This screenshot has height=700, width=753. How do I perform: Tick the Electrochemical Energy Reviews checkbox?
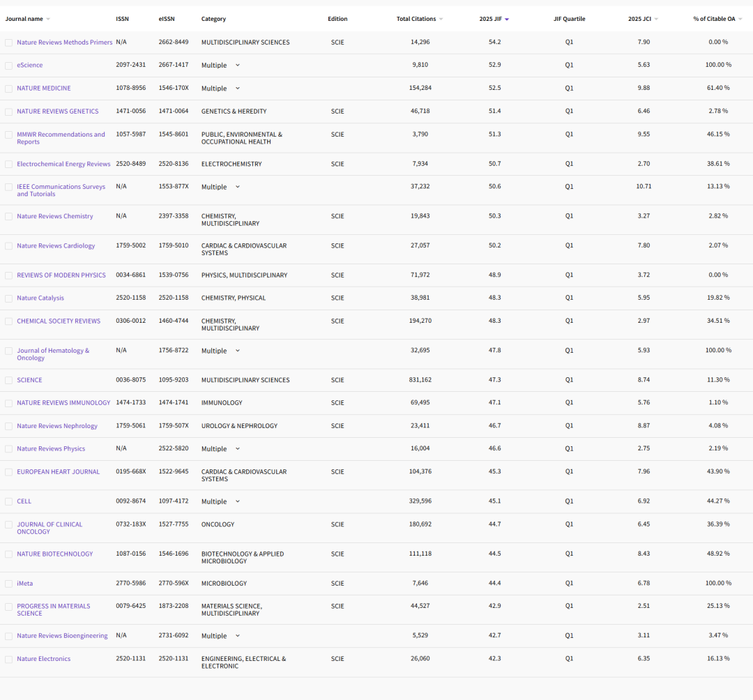[x=8, y=165]
